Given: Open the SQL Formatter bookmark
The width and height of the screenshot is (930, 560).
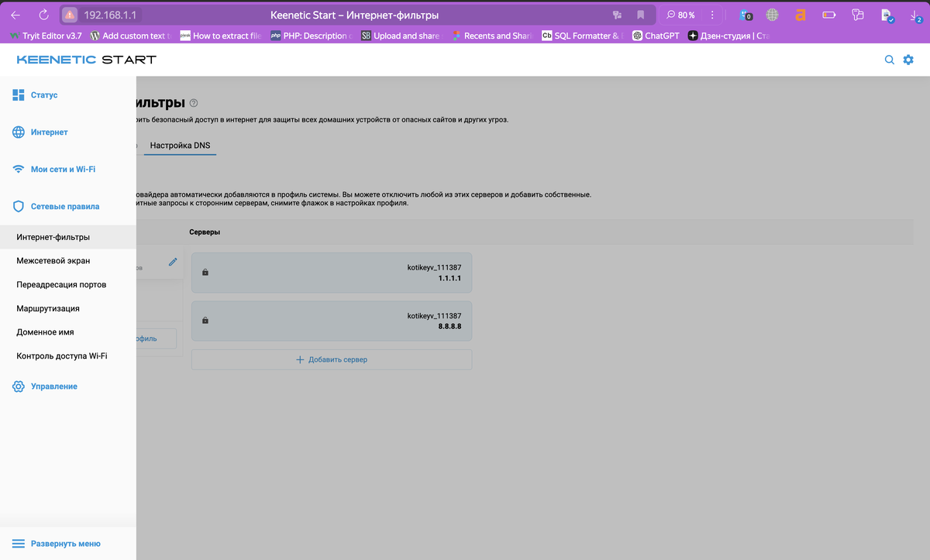Looking at the screenshot, I should click(x=583, y=36).
